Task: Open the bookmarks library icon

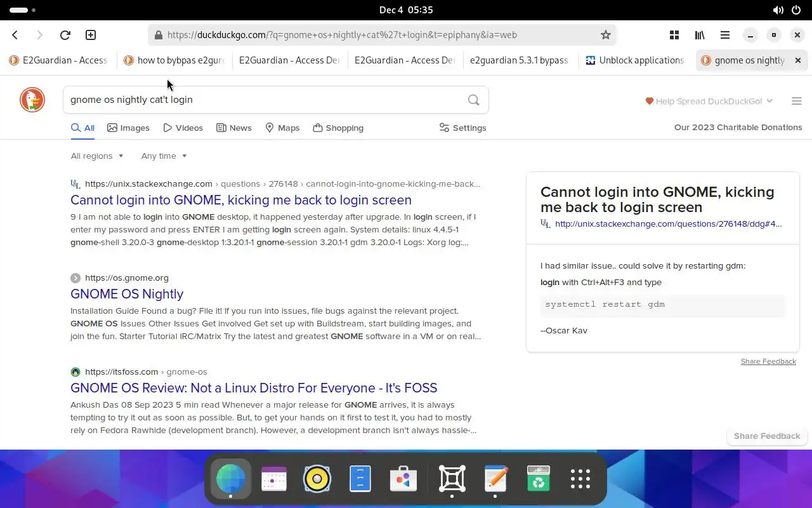Action: pyautogui.click(x=700, y=35)
